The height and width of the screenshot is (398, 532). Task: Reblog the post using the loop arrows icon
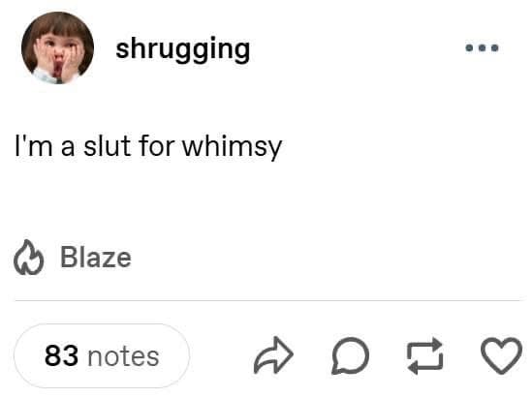coord(425,356)
